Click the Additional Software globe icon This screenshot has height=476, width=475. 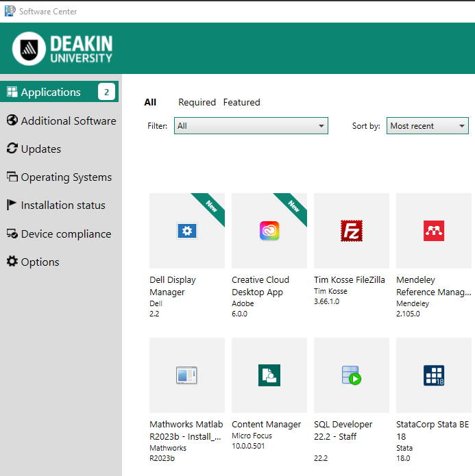12,121
